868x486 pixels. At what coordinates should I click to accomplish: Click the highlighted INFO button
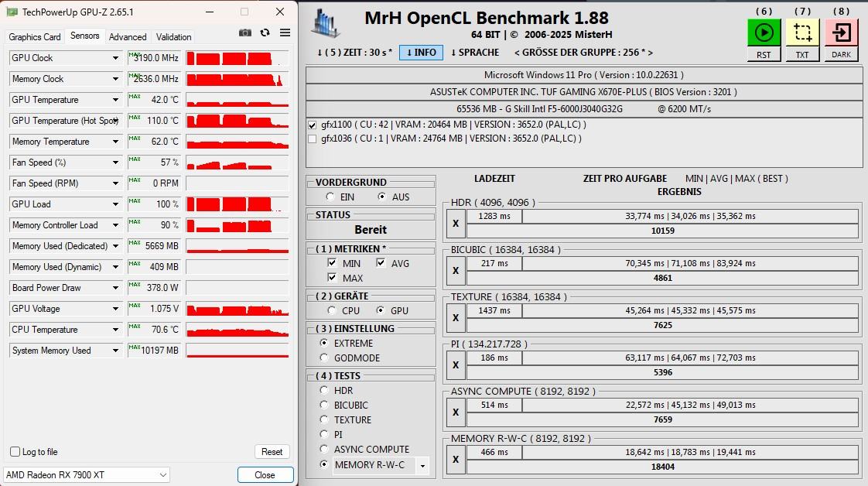(x=422, y=53)
